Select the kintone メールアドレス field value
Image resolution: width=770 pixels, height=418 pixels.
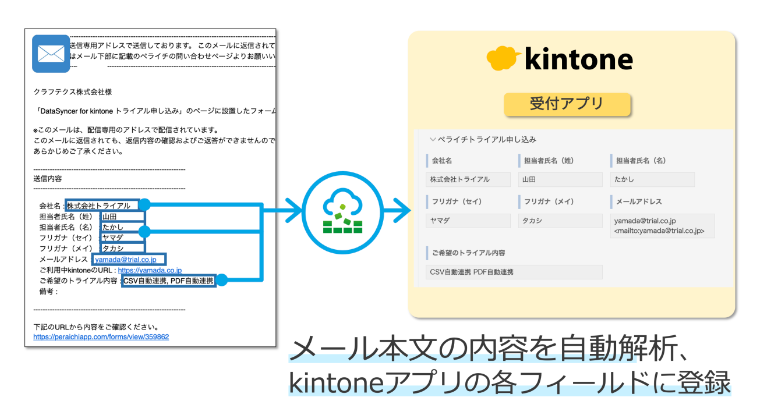tap(662, 225)
